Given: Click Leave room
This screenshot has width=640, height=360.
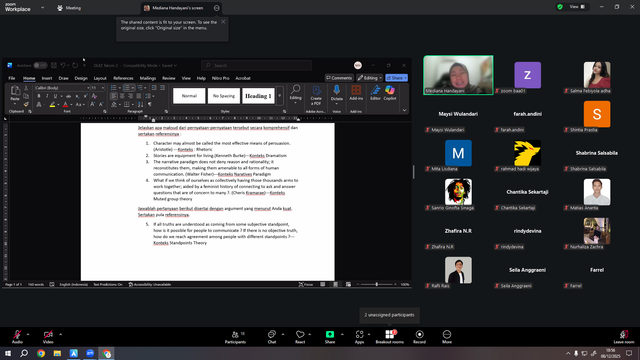Looking at the screenshot, I should point(624,337).
